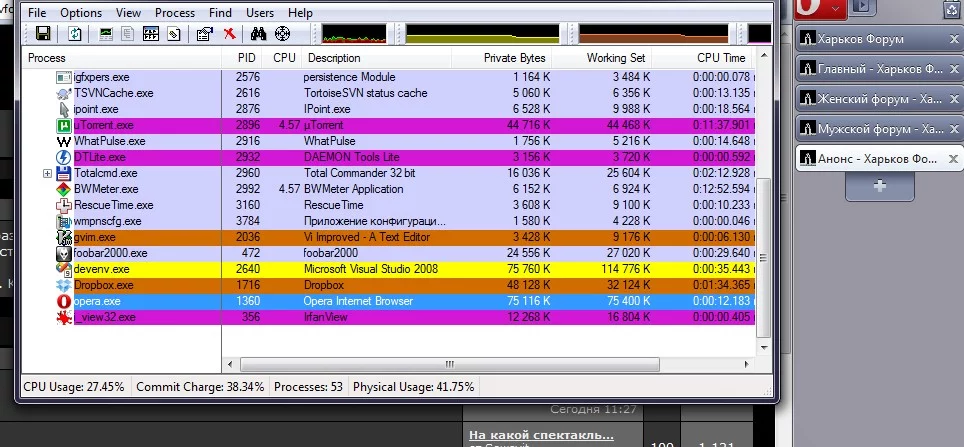Click the Properties toolbar icon
Viewport: 964px width, 447px height.
(205, 34)
